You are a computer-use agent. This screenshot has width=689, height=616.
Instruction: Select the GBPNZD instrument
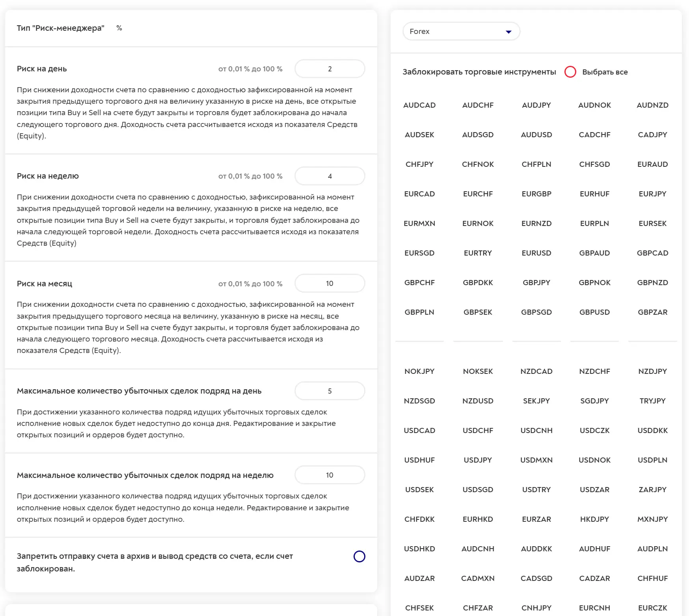tap(653, 282)
